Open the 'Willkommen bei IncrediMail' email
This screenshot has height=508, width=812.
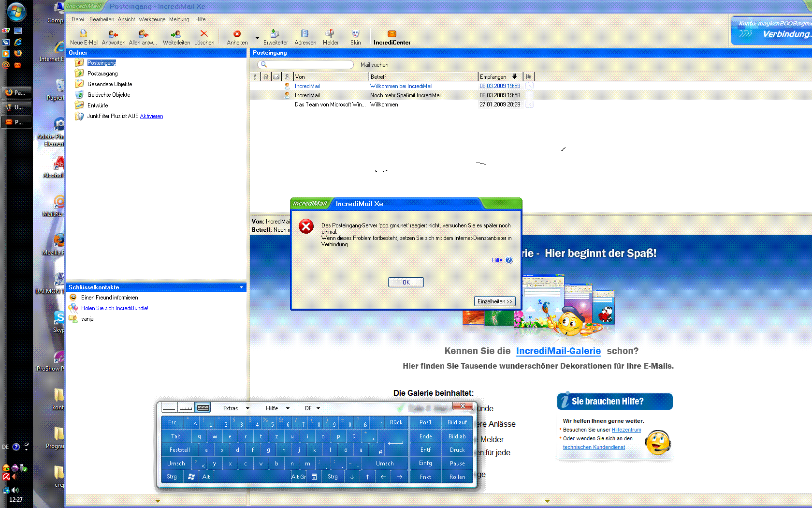pyautogui.click(x=401, y=86)
